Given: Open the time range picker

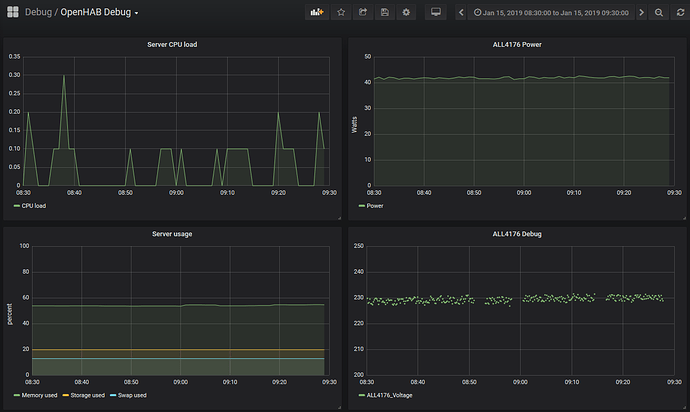Looking at the screenshot, I should click(x=551, y=12).
